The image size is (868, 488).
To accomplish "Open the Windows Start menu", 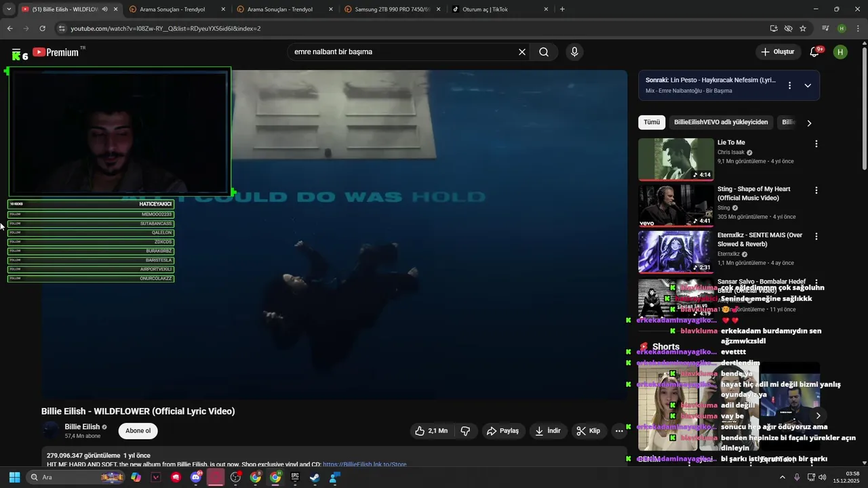I will [x=14, y=477].
